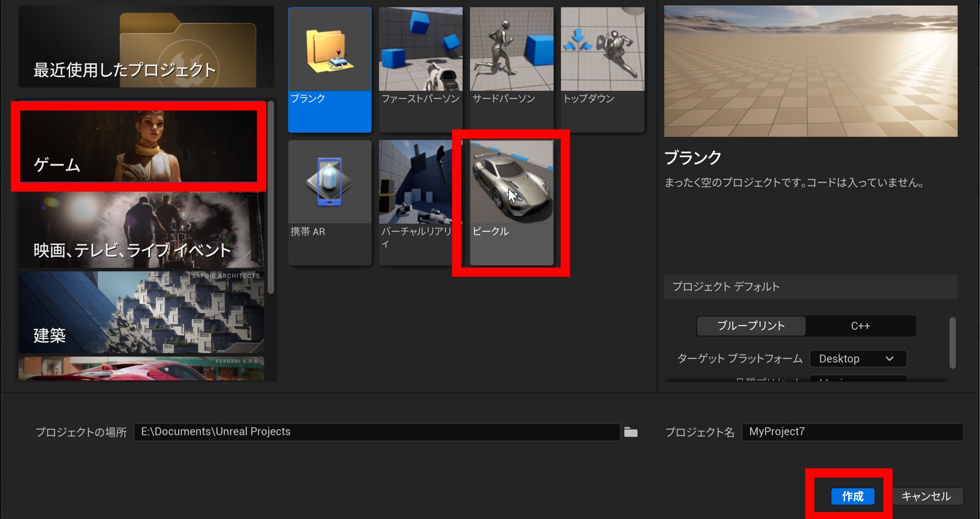This screenshot has height=519, width=980.
Task: Select the バーチャルリアリティ template
Action: (420, 203)
